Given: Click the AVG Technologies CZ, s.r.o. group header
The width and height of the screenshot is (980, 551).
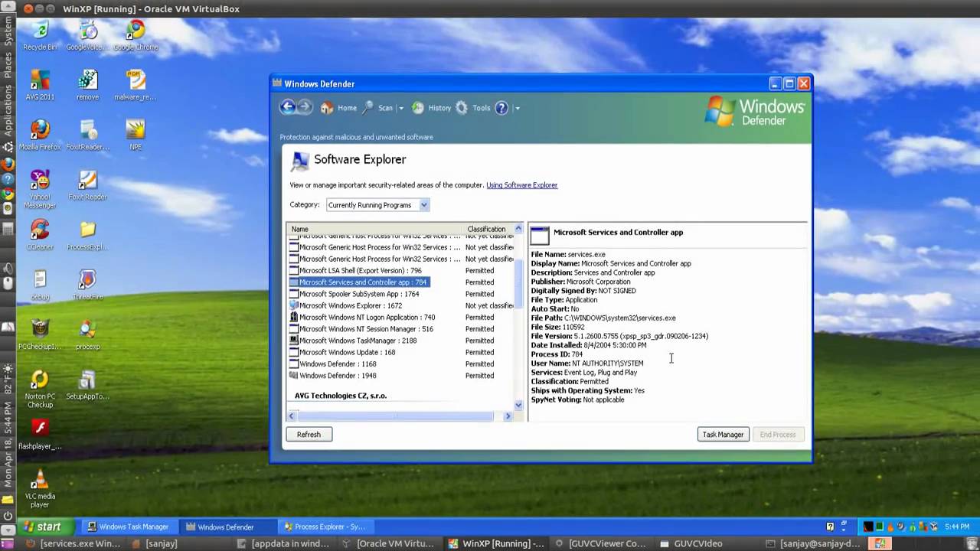Looking at the screenshot, I should coord(341,396).
